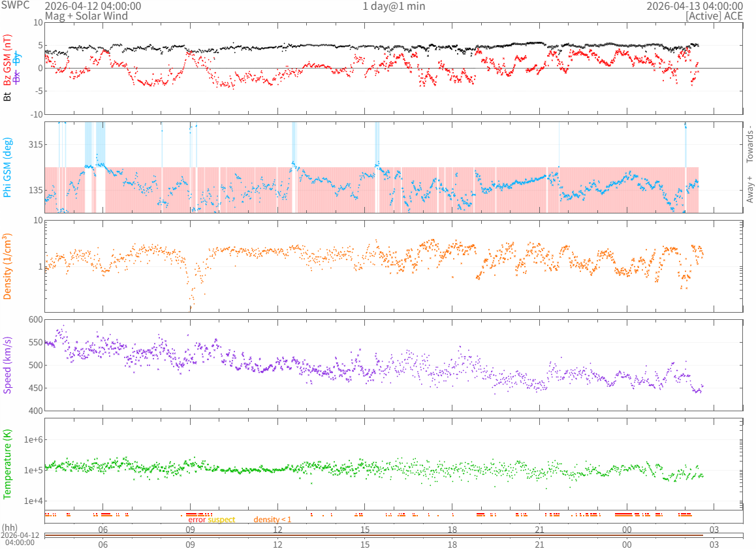
Task: Click the red error legend label
Action: click(197, 520)
